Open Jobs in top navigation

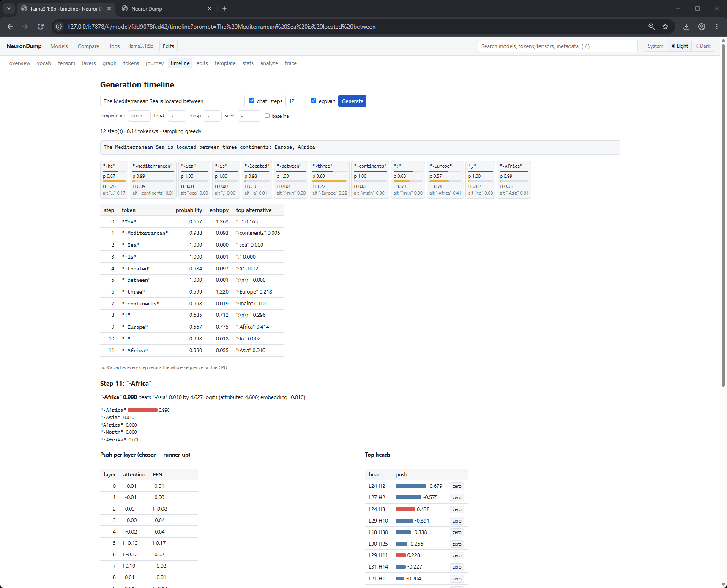(115, 46)
